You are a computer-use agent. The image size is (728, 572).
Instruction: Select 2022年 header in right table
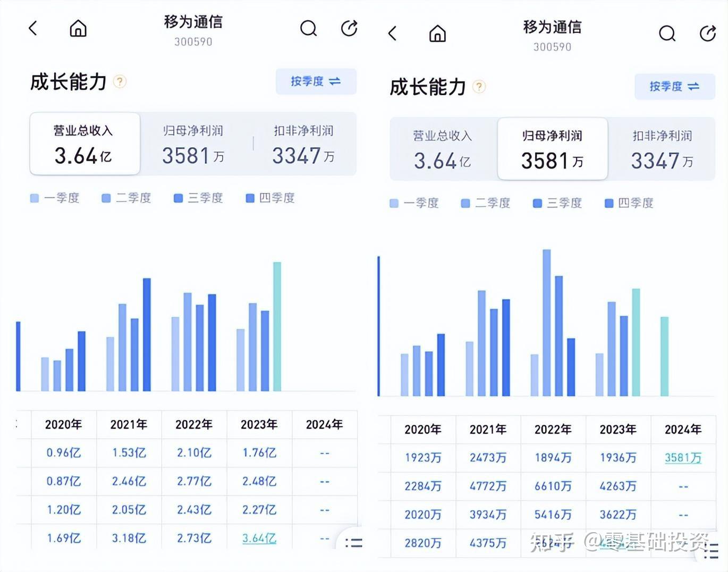click(553, 430)
